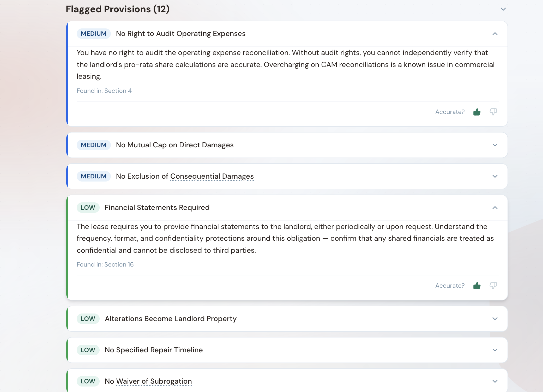Click the LOW badge on Alterations provision
543x392 pixels.
click(88, 319)
